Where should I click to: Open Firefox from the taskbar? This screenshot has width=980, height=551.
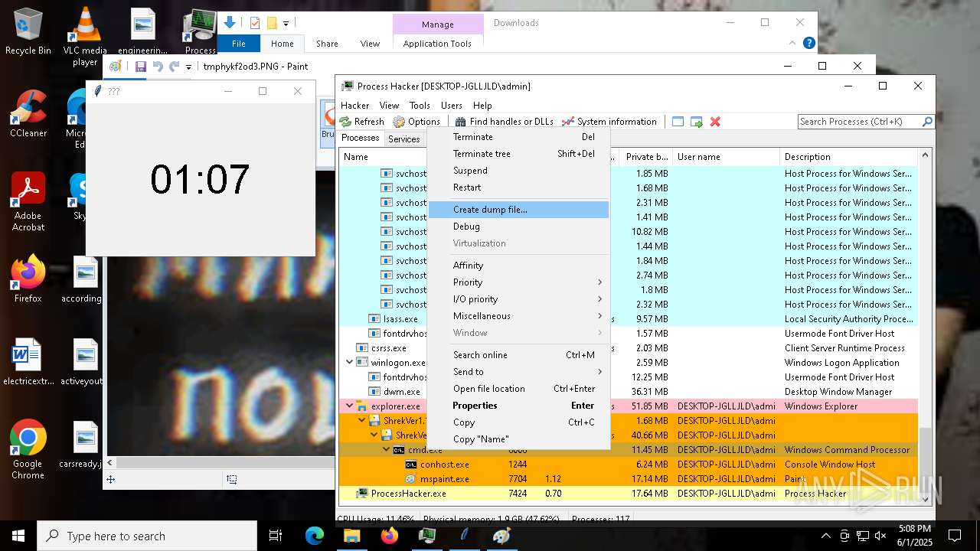[390, 536]
